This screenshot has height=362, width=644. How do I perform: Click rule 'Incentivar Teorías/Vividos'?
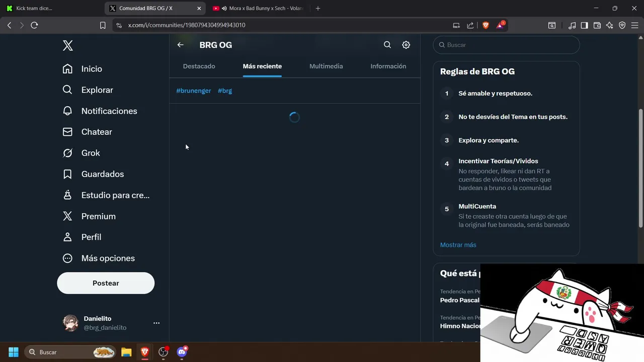(499, 161)
